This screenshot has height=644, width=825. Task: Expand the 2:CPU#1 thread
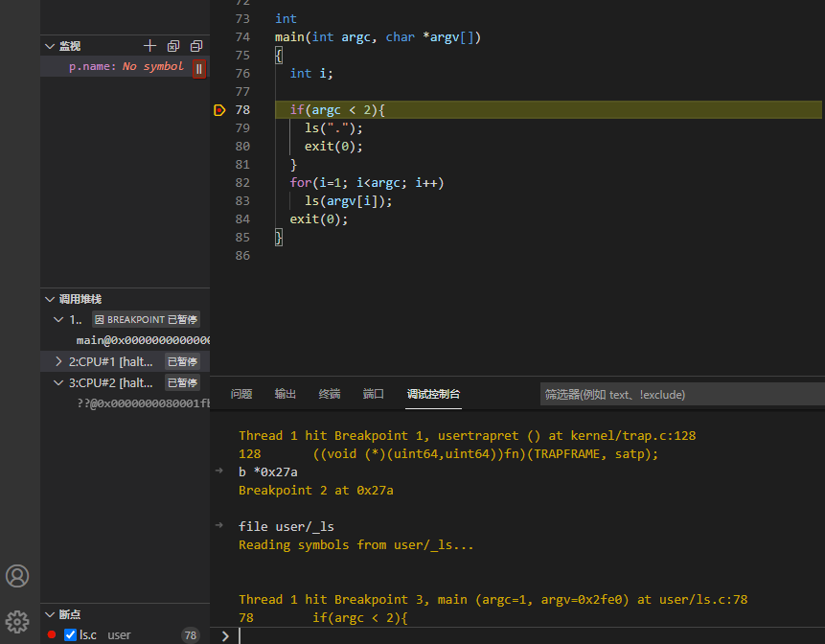click(x=59, y=361)
